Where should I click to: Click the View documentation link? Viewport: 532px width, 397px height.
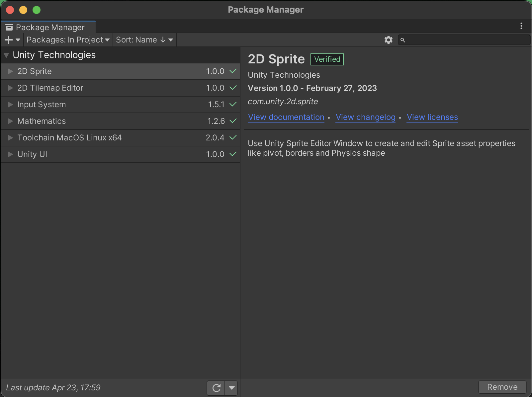286,117
